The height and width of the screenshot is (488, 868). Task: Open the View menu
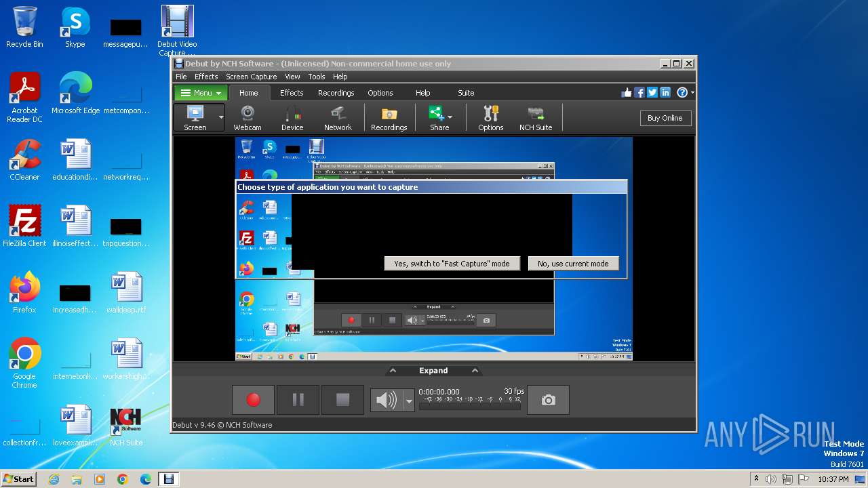(x=292, y=77)
